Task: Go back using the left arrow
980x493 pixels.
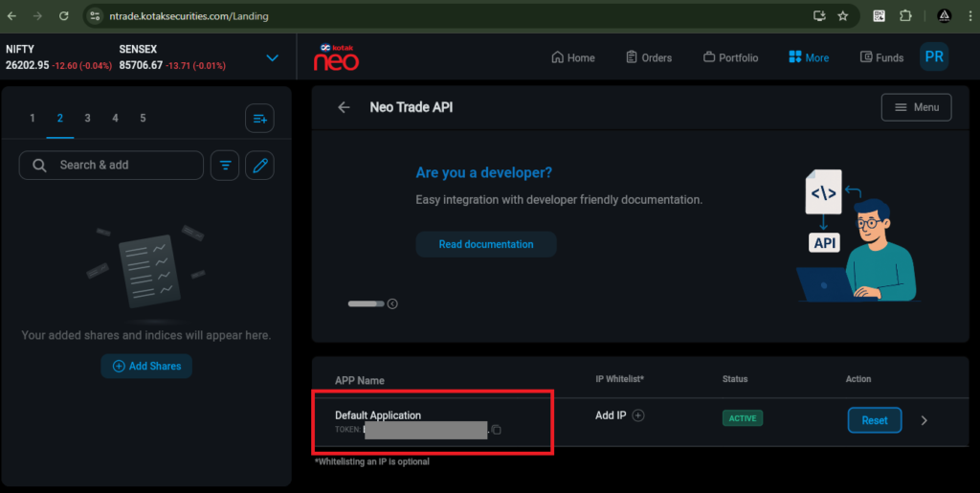Action: click(x=345, y=107)
